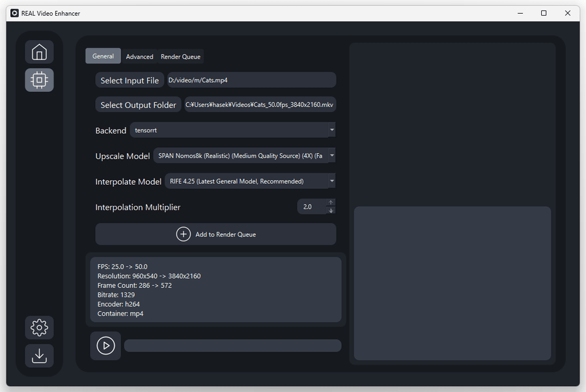
Task: Open the Render Queue tab
Action: tap(180, 57)
